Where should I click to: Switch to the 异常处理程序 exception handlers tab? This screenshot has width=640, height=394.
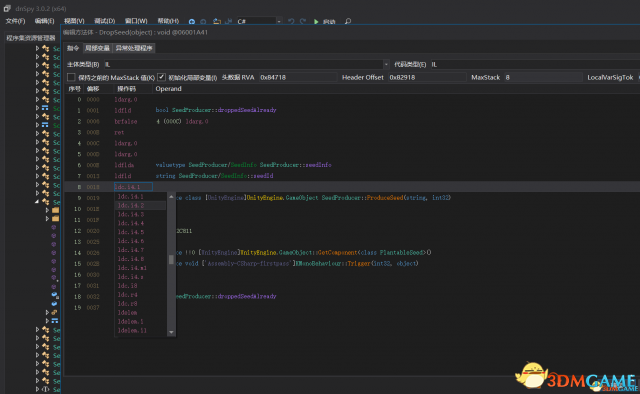pos(134,48)
